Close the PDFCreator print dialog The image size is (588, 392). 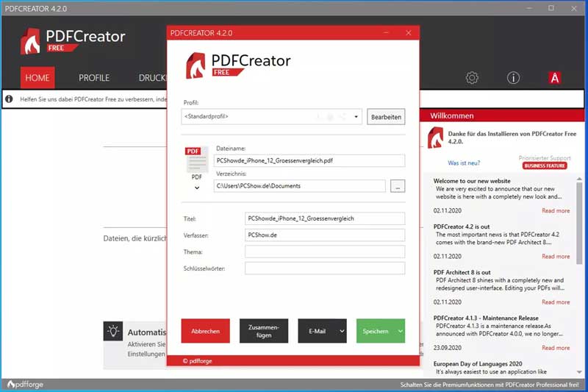pyautogui.click(x=409, y=32)
